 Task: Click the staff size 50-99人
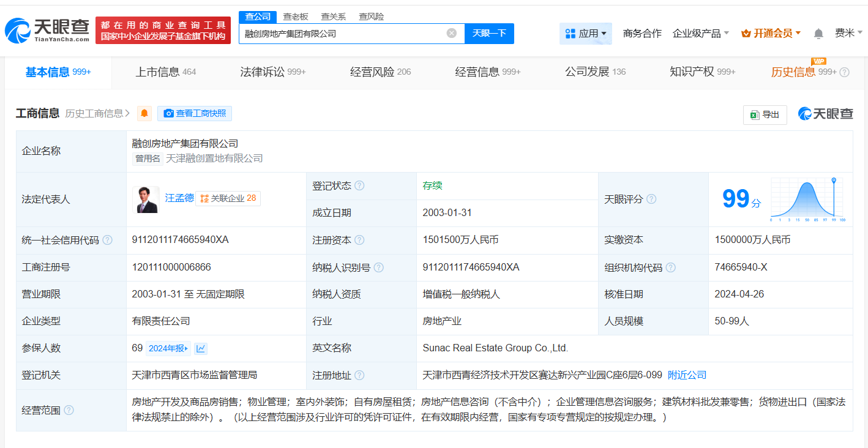coord(731,321)
